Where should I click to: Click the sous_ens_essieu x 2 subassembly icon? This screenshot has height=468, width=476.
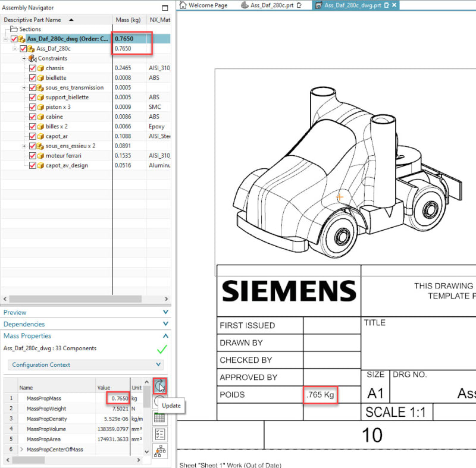(40, 146)
